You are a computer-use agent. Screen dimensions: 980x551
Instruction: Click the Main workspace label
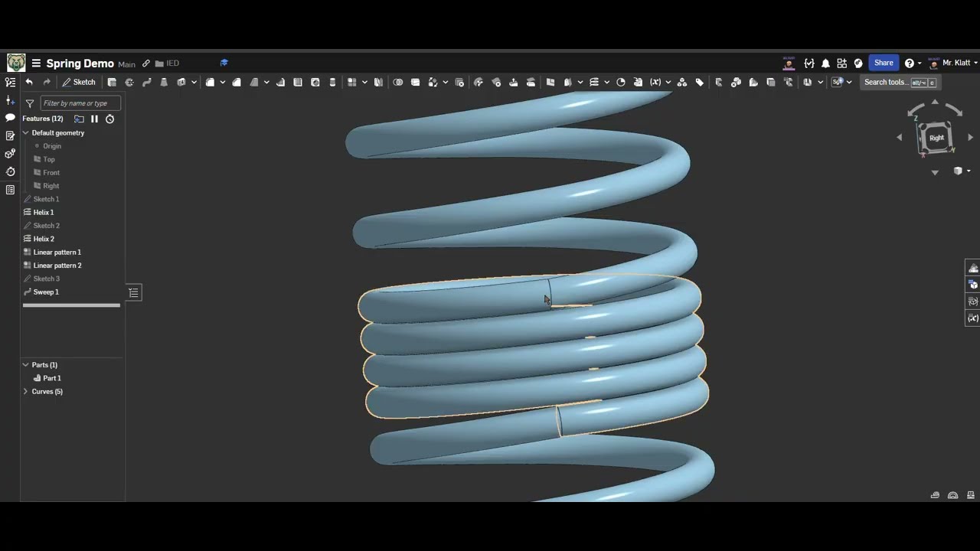pos(126,64)
